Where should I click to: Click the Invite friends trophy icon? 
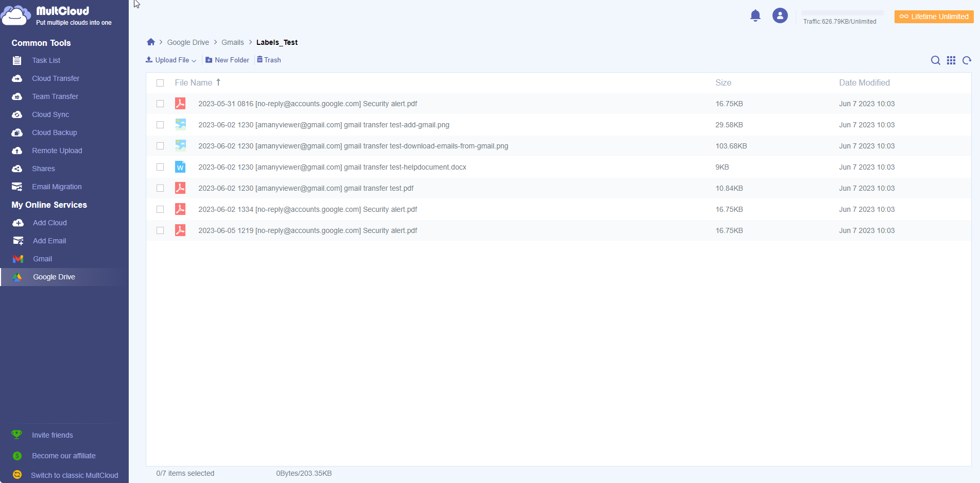pos(17,435)
